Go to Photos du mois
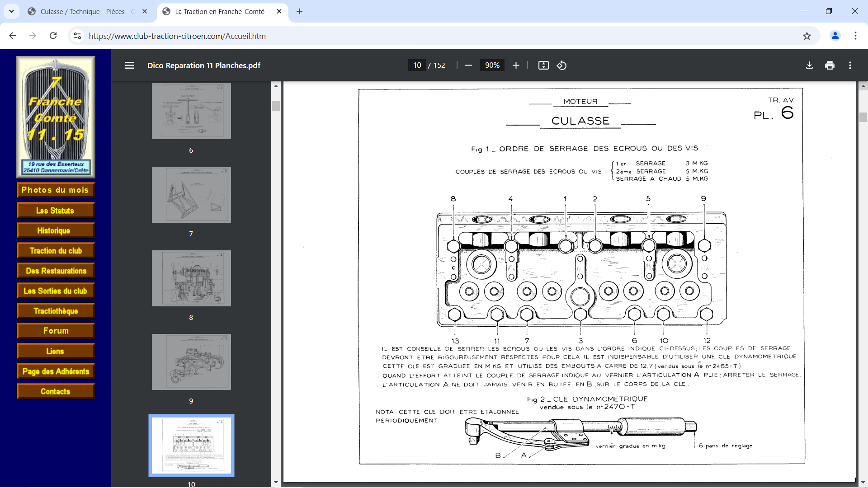The height and width of the screenshot is (488, 868). (x=56, y=190)
